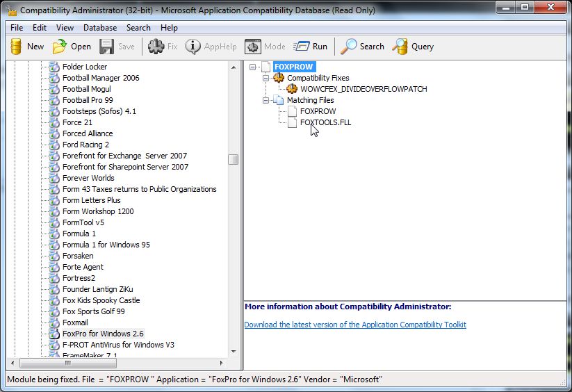
Task: Select the WOWCFEX_DIVIDEOVERFLOWPATCH tree item
Action: coord(363,89)
